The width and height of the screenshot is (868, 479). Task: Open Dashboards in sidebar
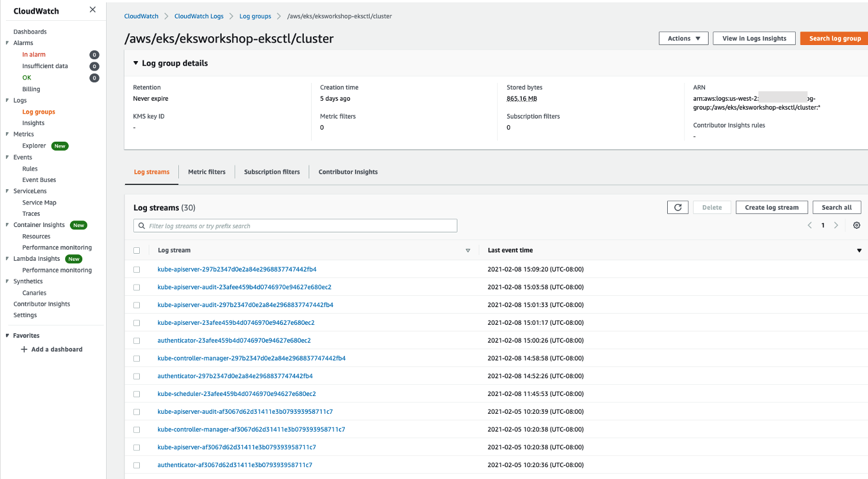coord(30,32)
